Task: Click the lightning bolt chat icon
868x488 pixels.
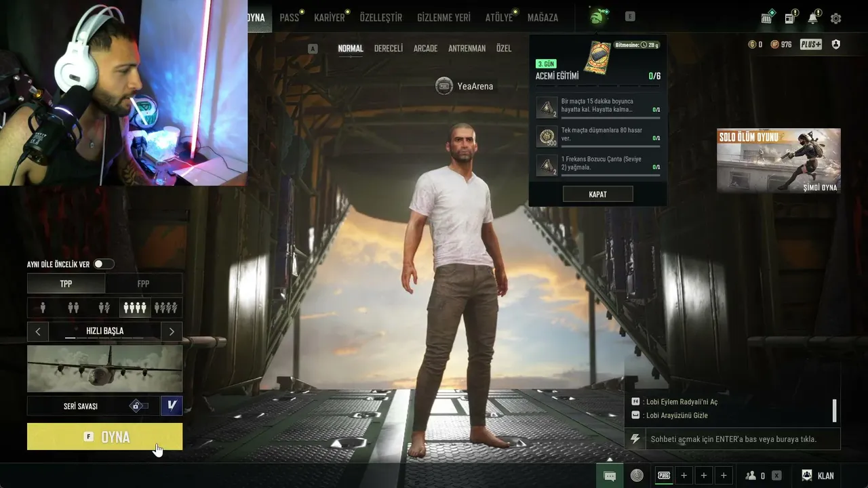Action: 635,439
